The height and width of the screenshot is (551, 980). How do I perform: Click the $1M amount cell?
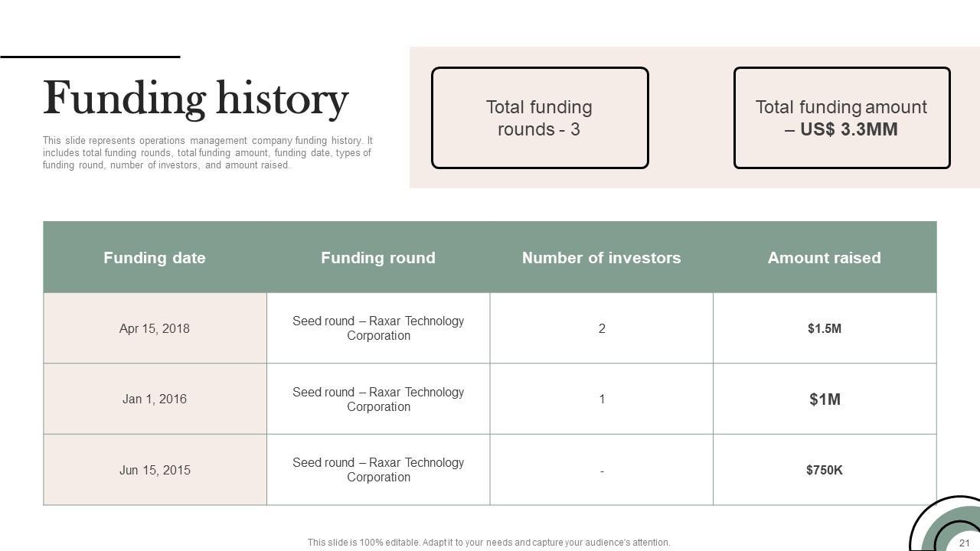point(825,399)
